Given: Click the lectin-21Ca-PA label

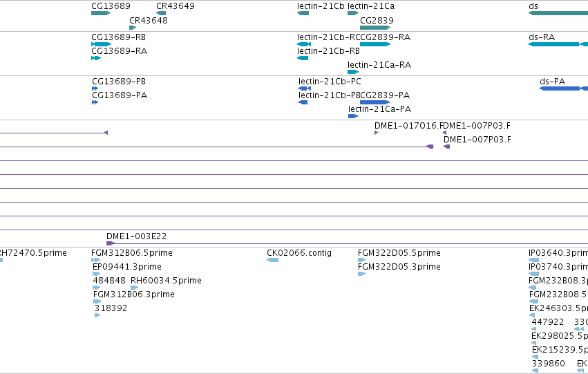Looking at the screenshot, I should 380,109.
